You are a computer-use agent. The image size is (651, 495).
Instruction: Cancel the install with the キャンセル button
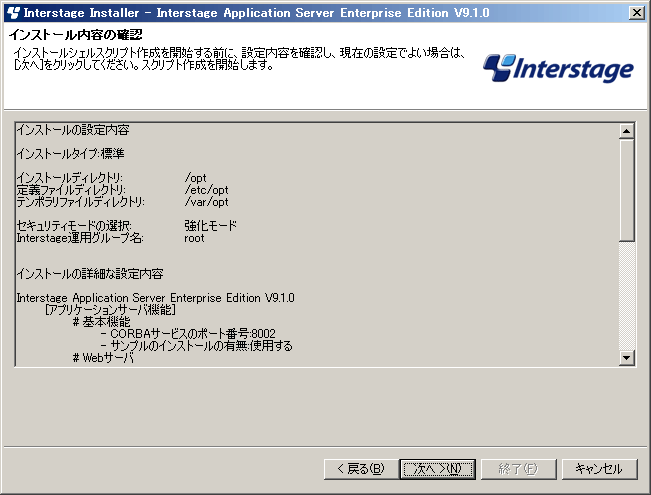(x=599, y=469)
